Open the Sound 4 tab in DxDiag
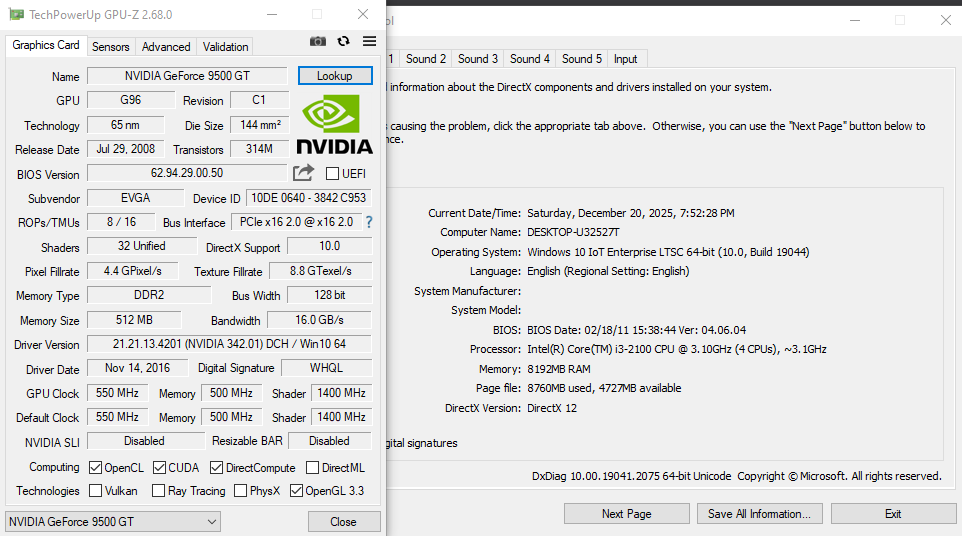Image resolution: width=962 pixels, height=536 pixels. click(530, 59)
